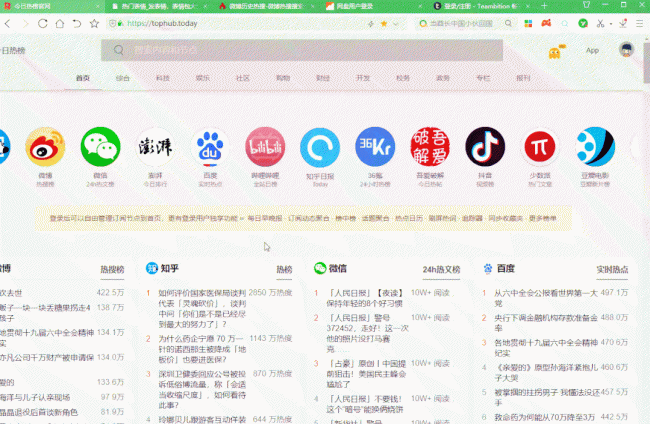Switch to the 首页 navigation tab
This screenshot has height=424, width=650.
click(x=82, y=78)
